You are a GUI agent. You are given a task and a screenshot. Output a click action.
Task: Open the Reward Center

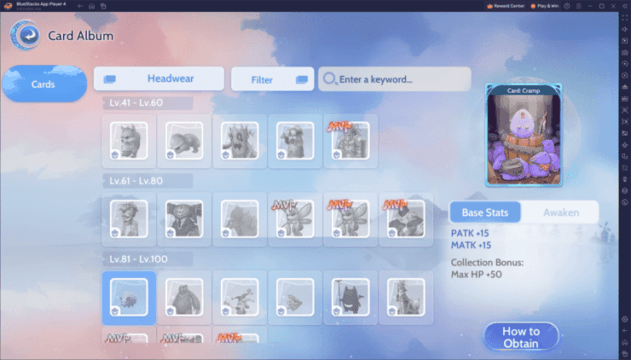point(505,6)
